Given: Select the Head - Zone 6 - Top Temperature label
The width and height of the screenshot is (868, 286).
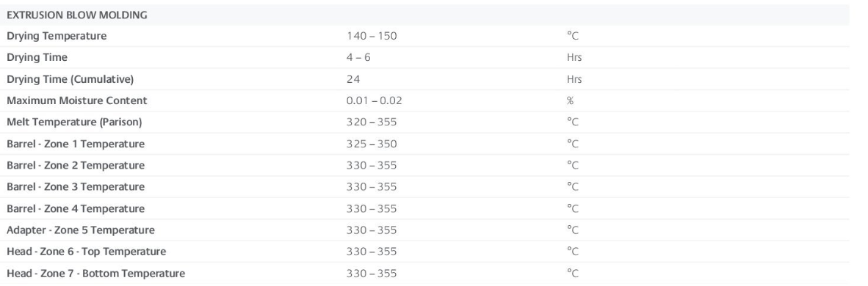Looking at the screenshot, I should (x=87, y=252).
